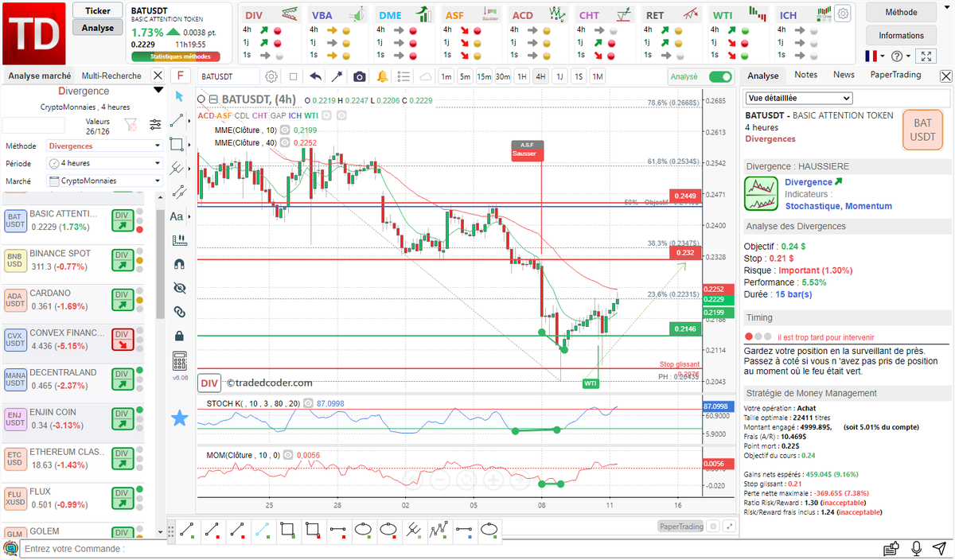
Task: Toggle MOM indicator visibility
Action: tap(288, 455)
